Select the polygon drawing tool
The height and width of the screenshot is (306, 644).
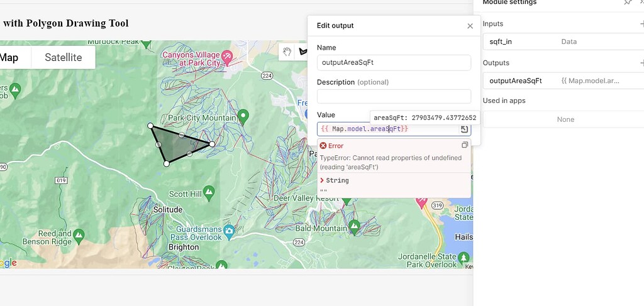[303, 52]
